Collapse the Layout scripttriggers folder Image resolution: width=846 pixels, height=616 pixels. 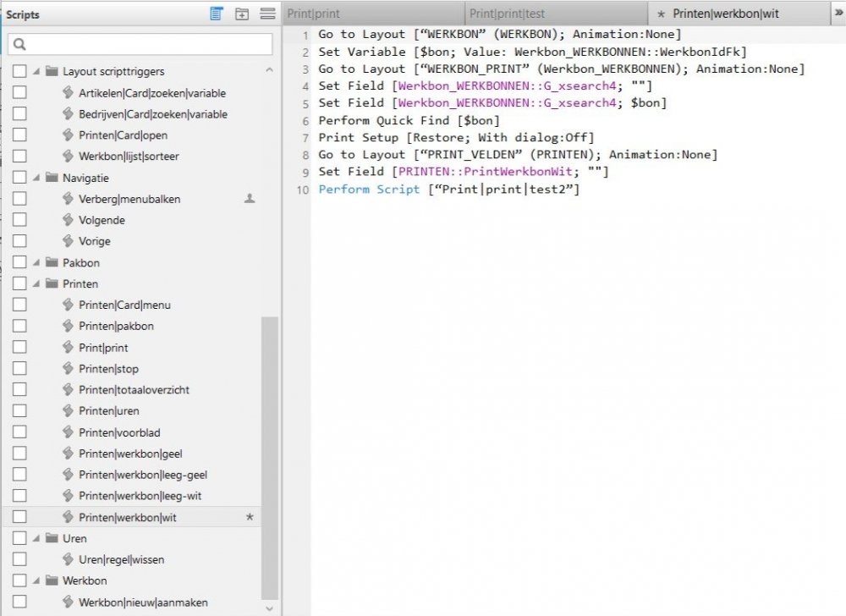[36, 72]
